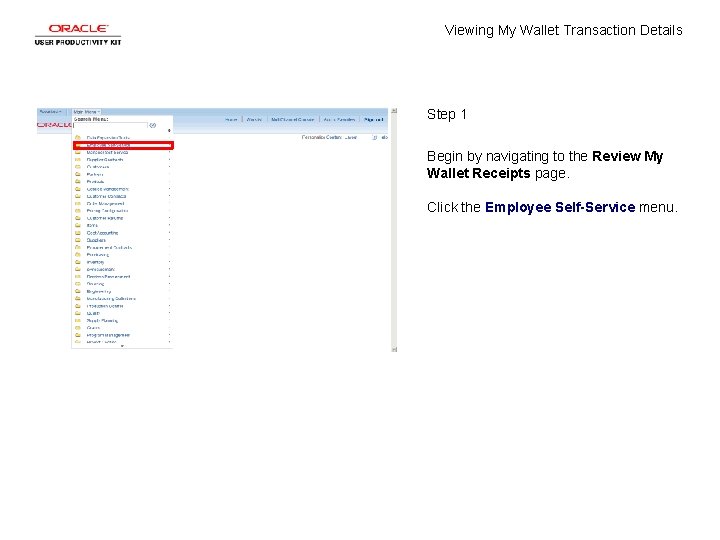Click the Personalize Content link
The width and height of the screenshot is (720, 540).
tap(322, 137)
